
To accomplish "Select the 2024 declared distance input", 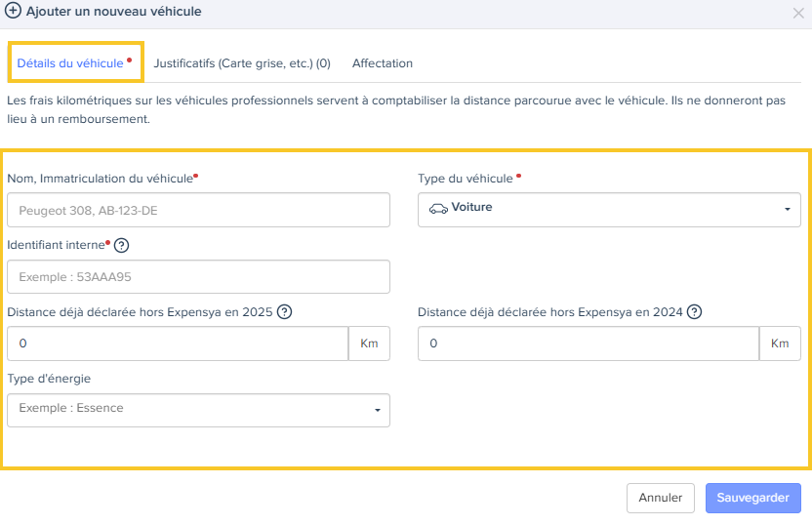I will click(589, 343).
